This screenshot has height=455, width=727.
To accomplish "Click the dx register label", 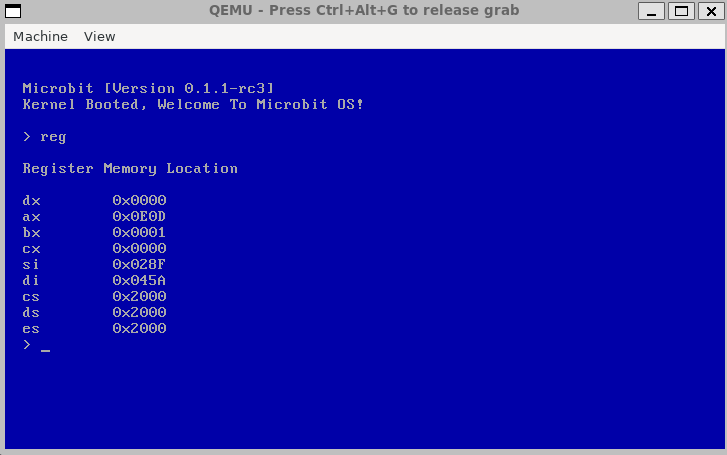I will [x=31, y=201].
